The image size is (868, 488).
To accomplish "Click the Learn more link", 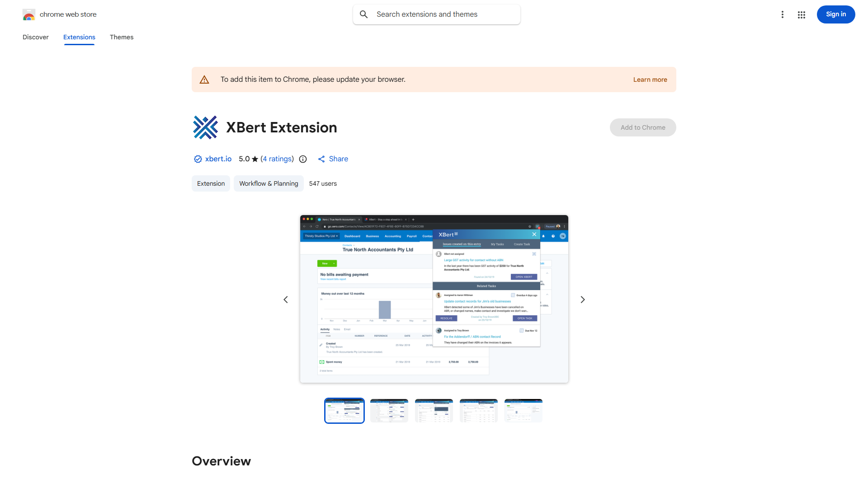I will tap(650, 80).
